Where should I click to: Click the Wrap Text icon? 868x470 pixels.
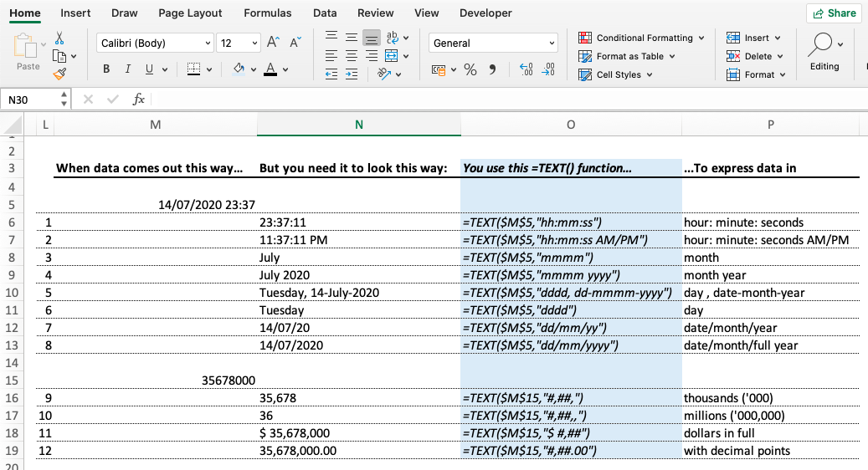(393, 37)
